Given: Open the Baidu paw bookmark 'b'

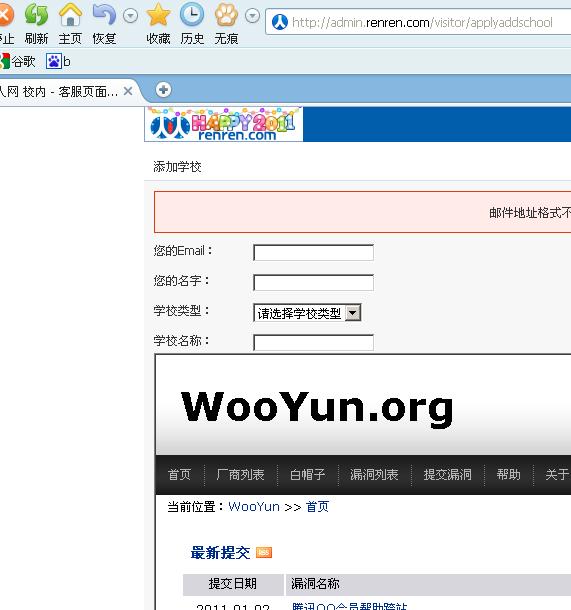Looking at the screenshot, I should 58,61.
